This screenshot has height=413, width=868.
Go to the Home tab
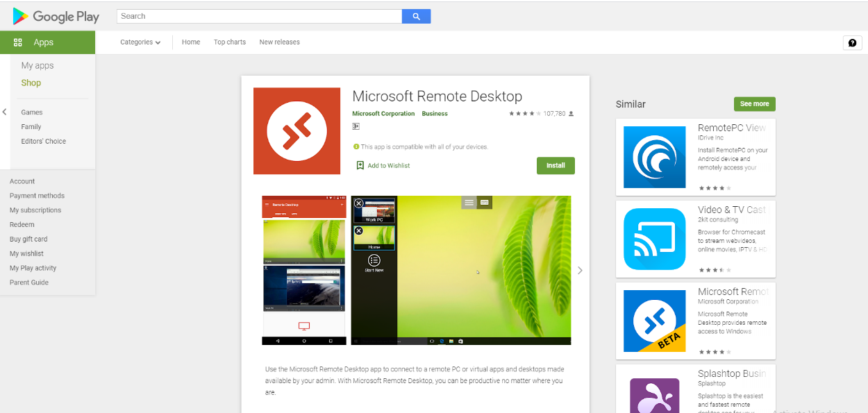191,42
